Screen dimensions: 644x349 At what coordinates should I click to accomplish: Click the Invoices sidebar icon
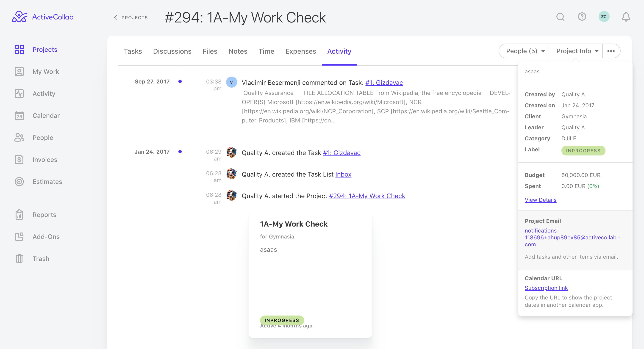(x=19, y=159)
